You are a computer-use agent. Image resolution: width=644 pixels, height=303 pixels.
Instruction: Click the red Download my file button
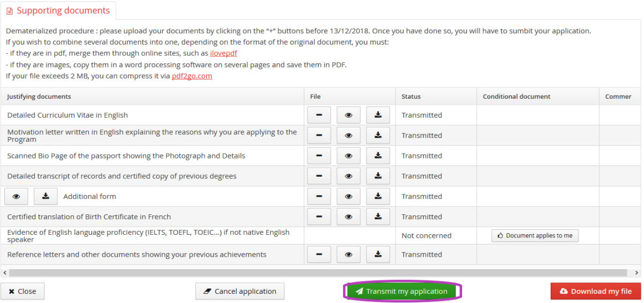pos(595,292)
